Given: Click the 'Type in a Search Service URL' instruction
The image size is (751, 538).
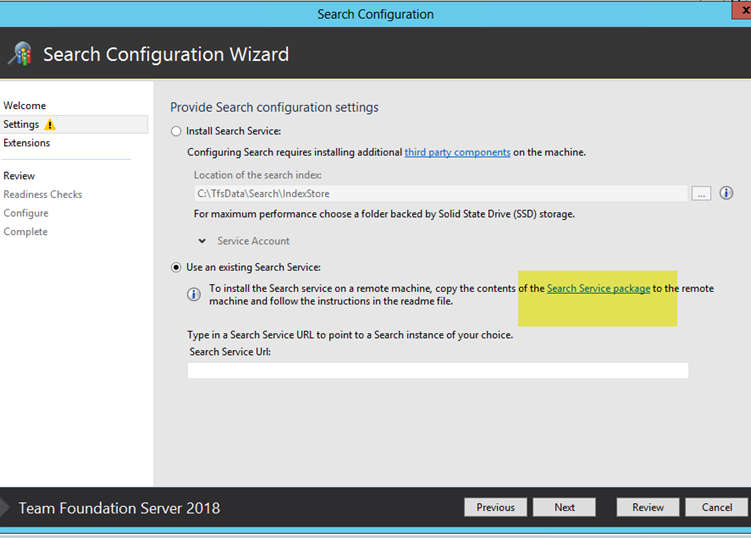Looking at the screenshot, I should click(350, 335).
